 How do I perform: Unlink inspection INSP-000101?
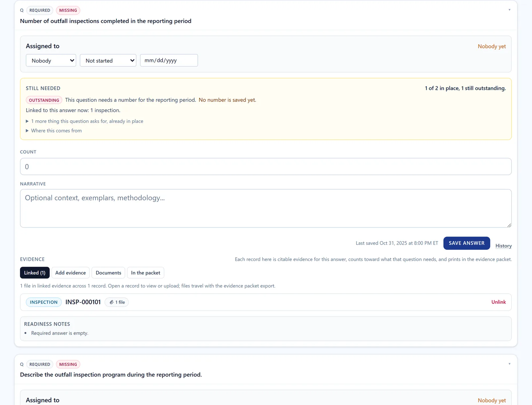tap(498, 302)
